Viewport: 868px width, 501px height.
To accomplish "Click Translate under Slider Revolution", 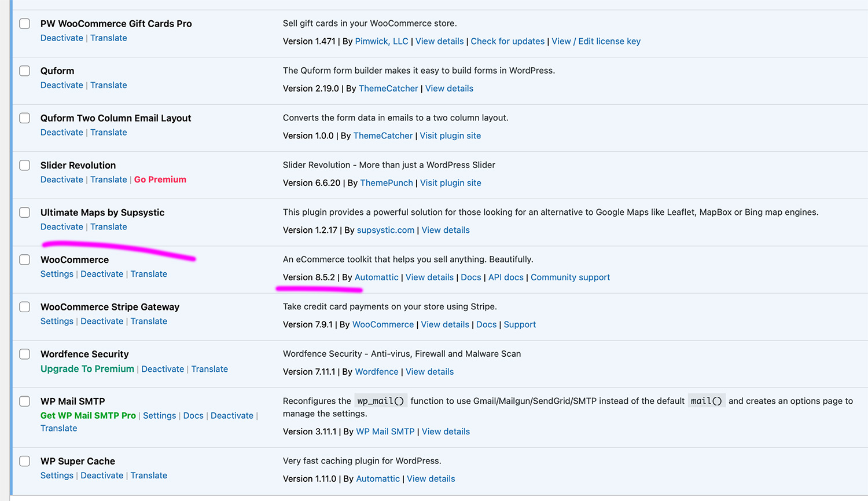I will pyautogui.click(x=109, y=180).
